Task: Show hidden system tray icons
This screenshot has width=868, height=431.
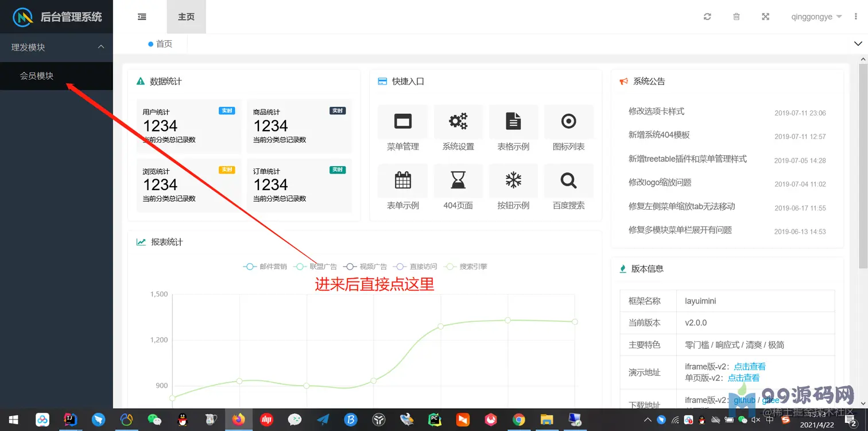Action: click(x=648, y=420)
